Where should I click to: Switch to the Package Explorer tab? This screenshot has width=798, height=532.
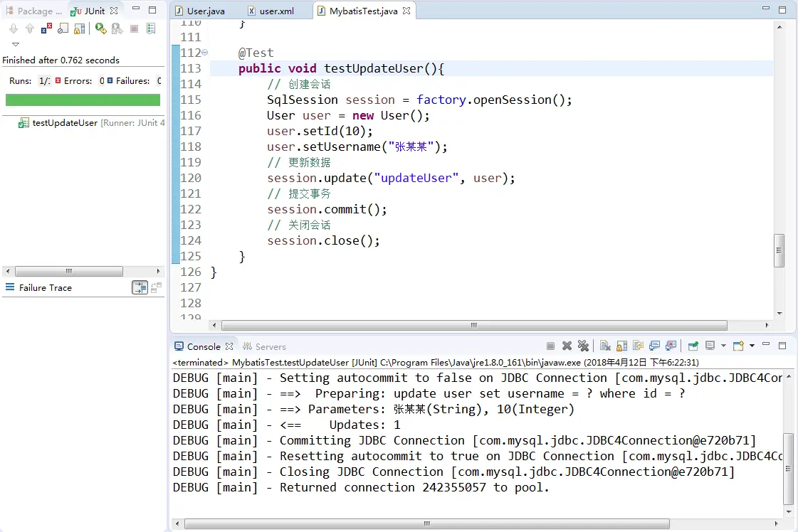coord(35,11)
